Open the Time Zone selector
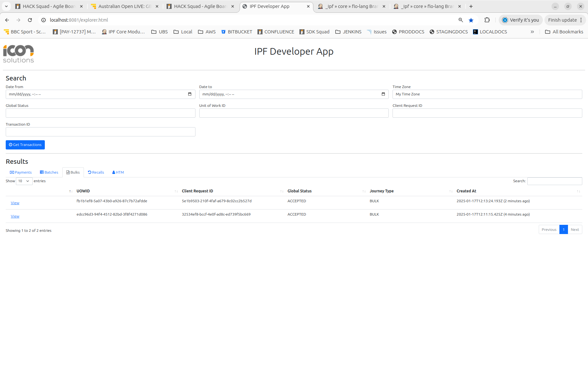Image resolution: width=588 pixels, height=373 pixels. [x=487, y=94]
